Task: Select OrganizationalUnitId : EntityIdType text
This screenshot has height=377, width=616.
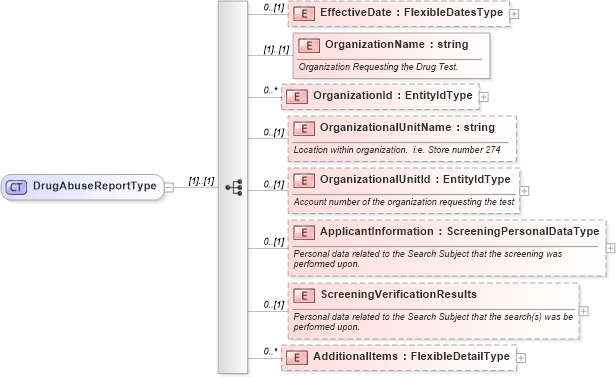Action: tap(415, 179)
